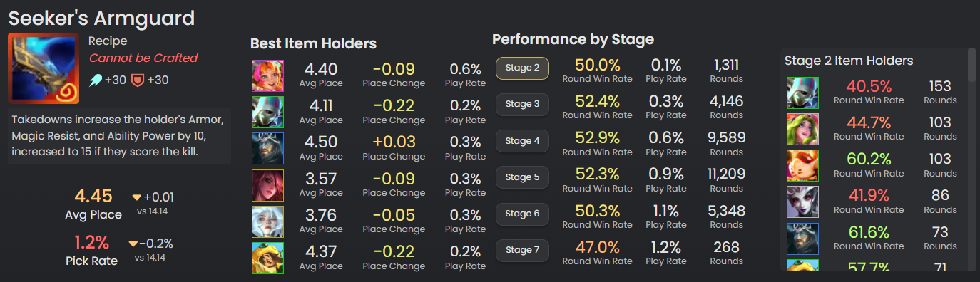980x282 pixels.
Task: Select the Stage 5 button
Action: click(522, 177)
